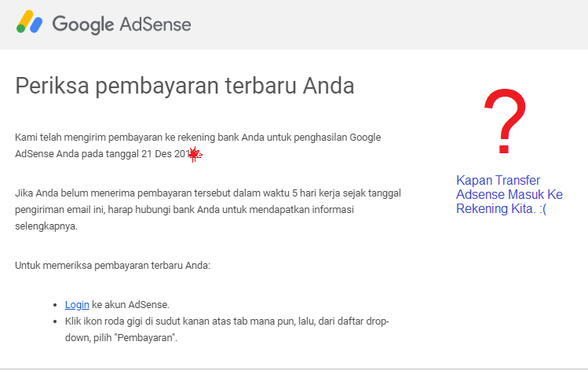Screen dimensions: 588x371
Task: Click the Google AdSense logo icon
Action: point(29,22)
